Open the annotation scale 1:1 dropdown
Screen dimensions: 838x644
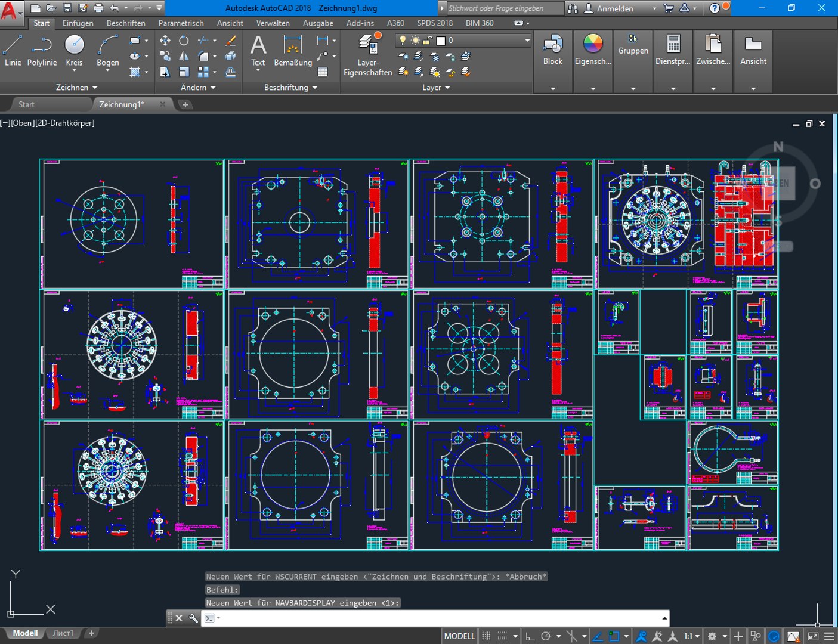[x=692, y=636]
